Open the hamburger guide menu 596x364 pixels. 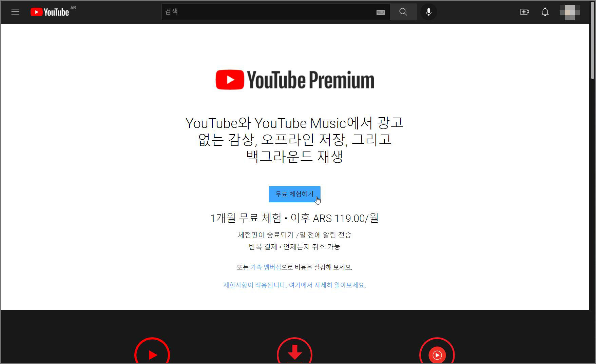tap(15, 12)
